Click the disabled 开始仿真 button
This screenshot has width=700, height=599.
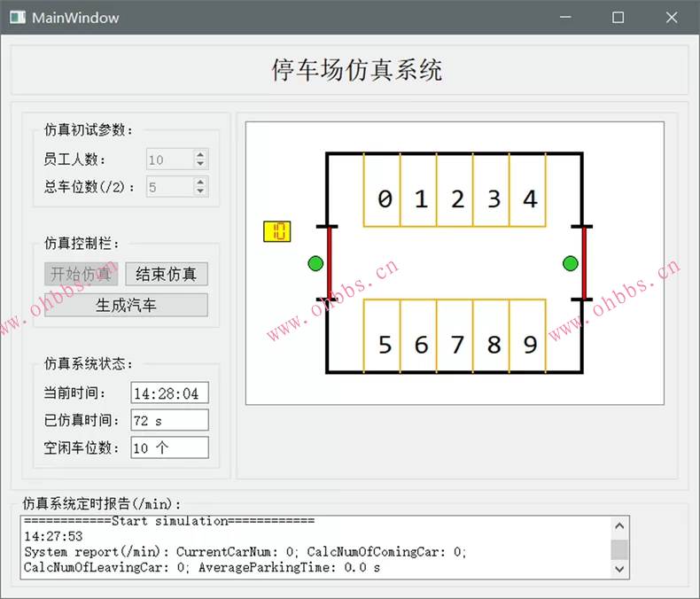(x=82, y=274)
